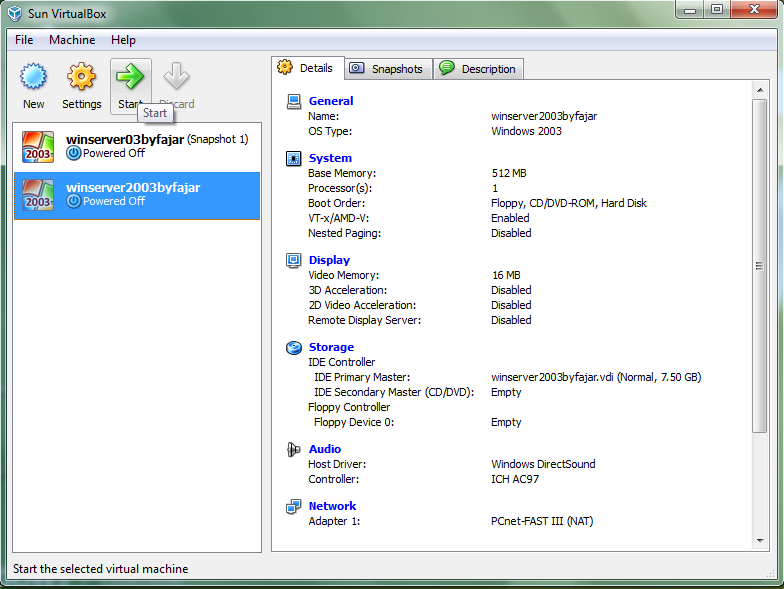Click the New virtual machine icon

pos(34,76)
